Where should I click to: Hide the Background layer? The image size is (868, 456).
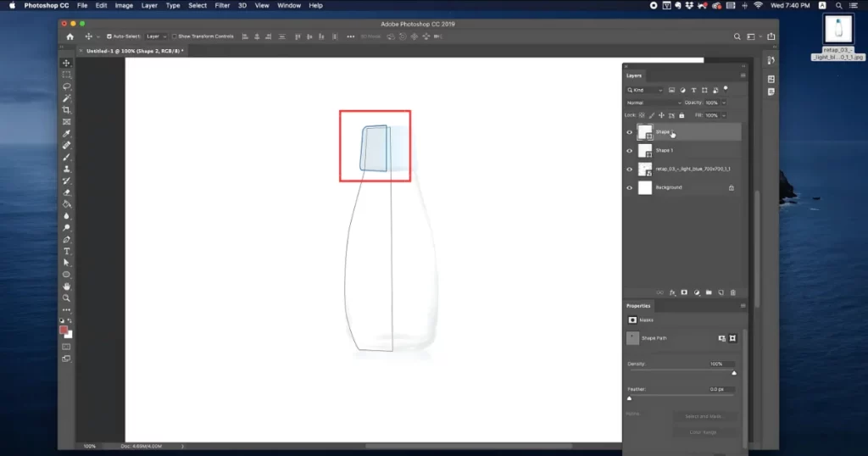click(x=630, y=187)
